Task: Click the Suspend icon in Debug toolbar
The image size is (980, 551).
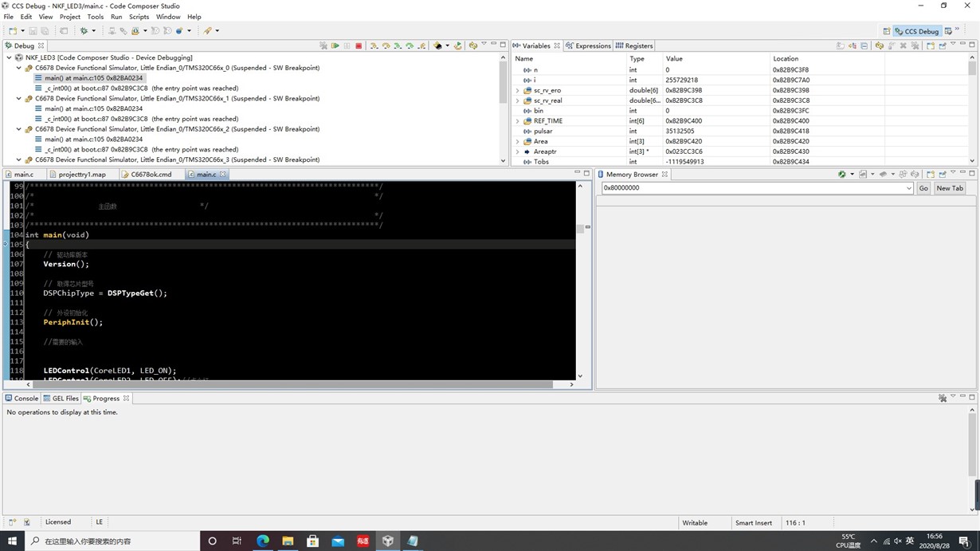Action: click(x=347, y=45)
